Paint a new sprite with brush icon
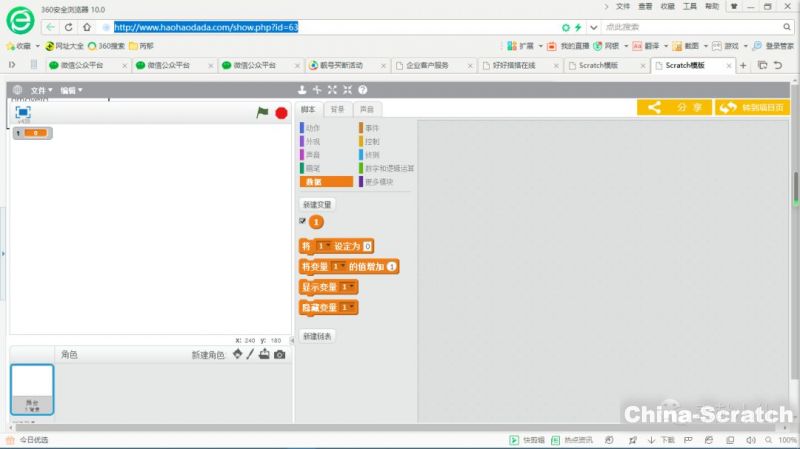This screenshot has width=800, height=449. (250, 355)
